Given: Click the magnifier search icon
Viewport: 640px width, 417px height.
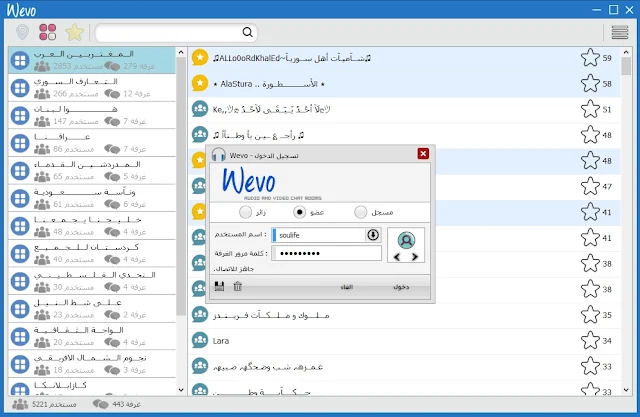Looking at the screenshot, I should click(x=247, y=32).
